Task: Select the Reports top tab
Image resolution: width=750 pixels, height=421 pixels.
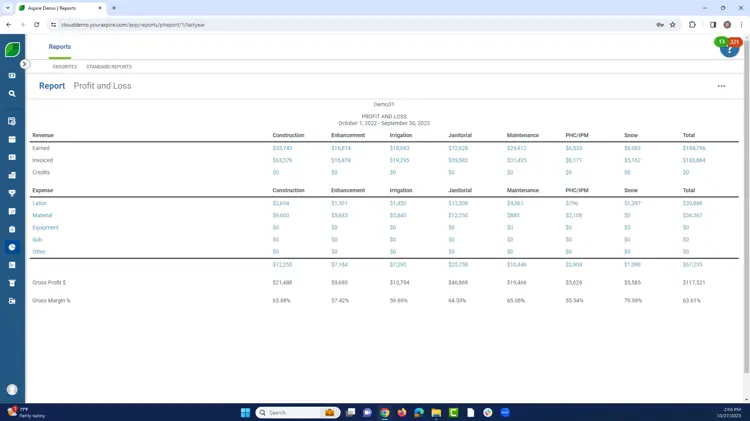Action: [x=60, y=47]
